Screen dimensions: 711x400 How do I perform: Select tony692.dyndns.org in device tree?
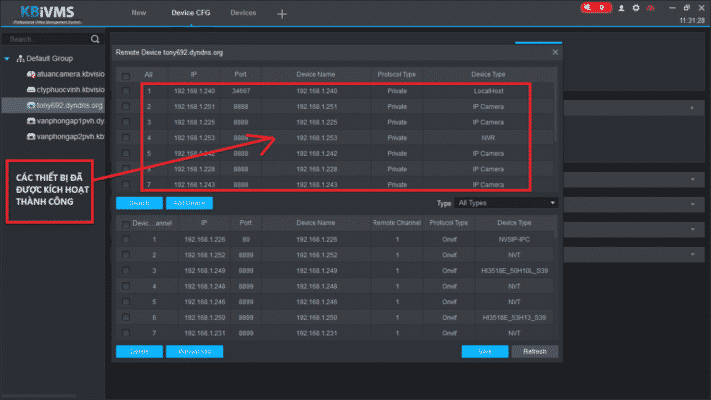(x=69, y=105)
